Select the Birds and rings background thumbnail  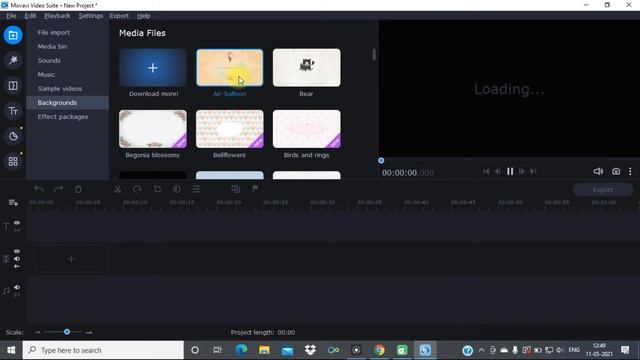point(307,129)
